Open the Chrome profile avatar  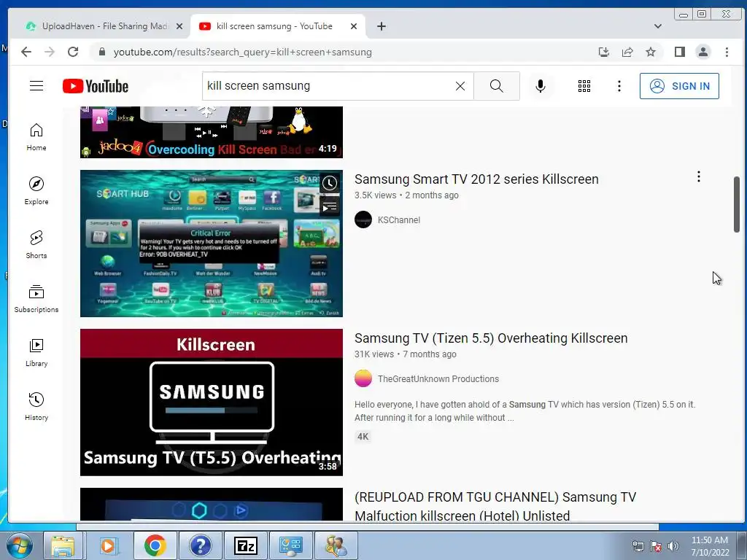703,52
